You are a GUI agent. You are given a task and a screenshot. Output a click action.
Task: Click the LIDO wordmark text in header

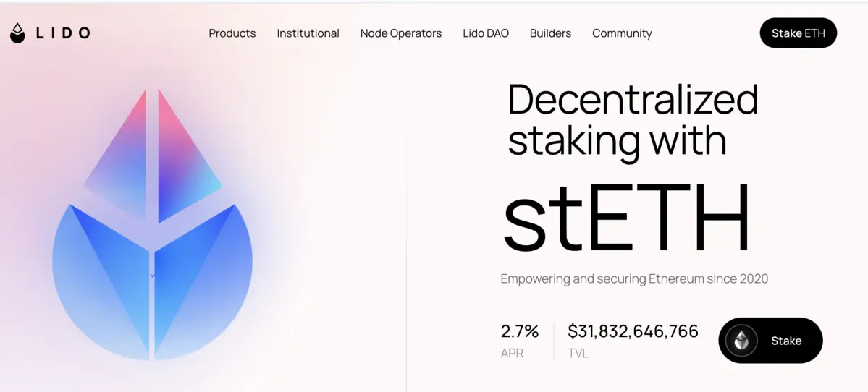(x=64, y=33)
